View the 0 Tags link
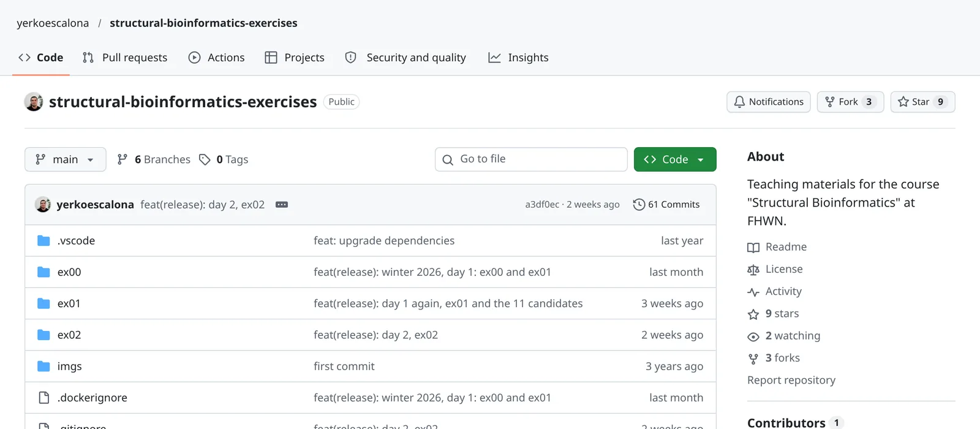This screenshot has width=980, height=429. [224, 159]
